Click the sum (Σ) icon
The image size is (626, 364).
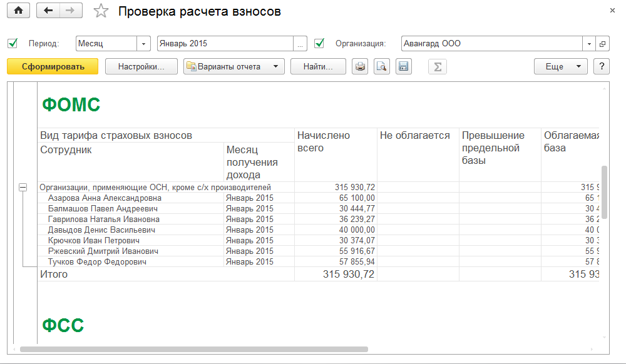click(437, 67)
